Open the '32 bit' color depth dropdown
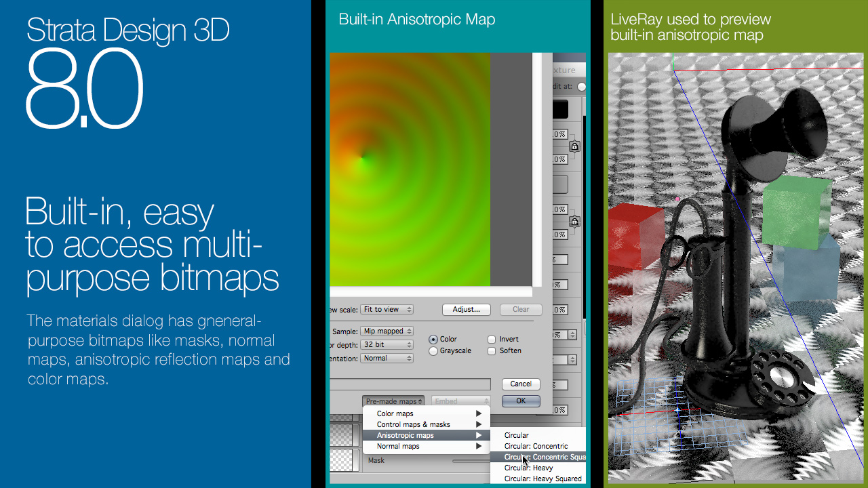The height and width of the screenshot is (488, 868). pyautogui.click(x=387, y=344)
